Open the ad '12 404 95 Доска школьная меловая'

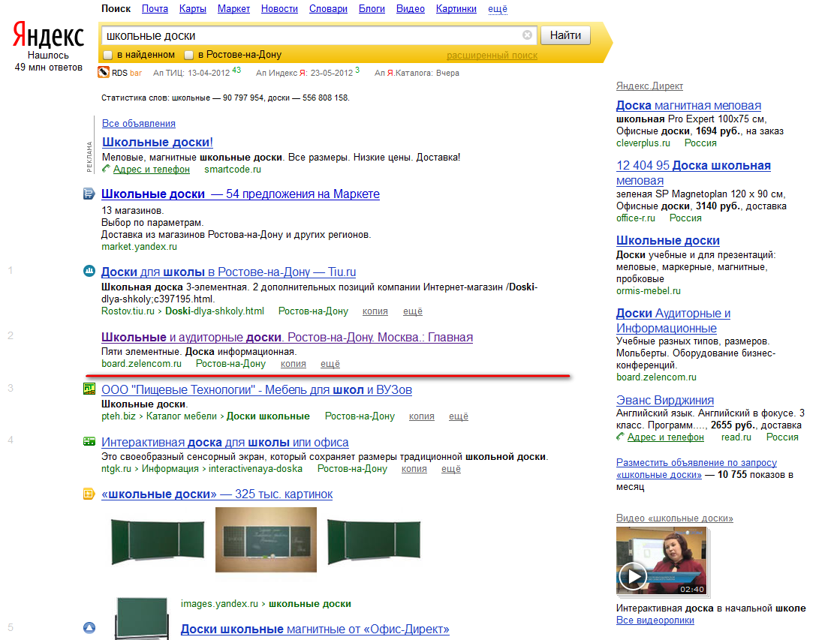coord(693,173)
